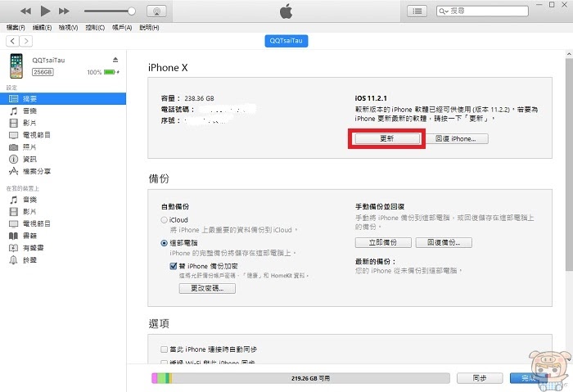Open the 控制(C) menu

point(95,27)
